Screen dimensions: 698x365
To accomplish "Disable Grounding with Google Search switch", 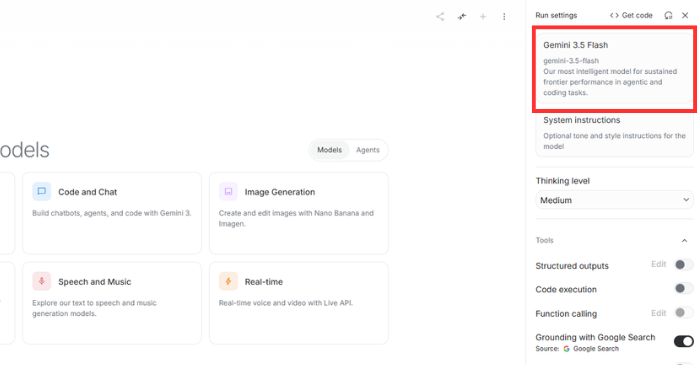I will (684, 341).
